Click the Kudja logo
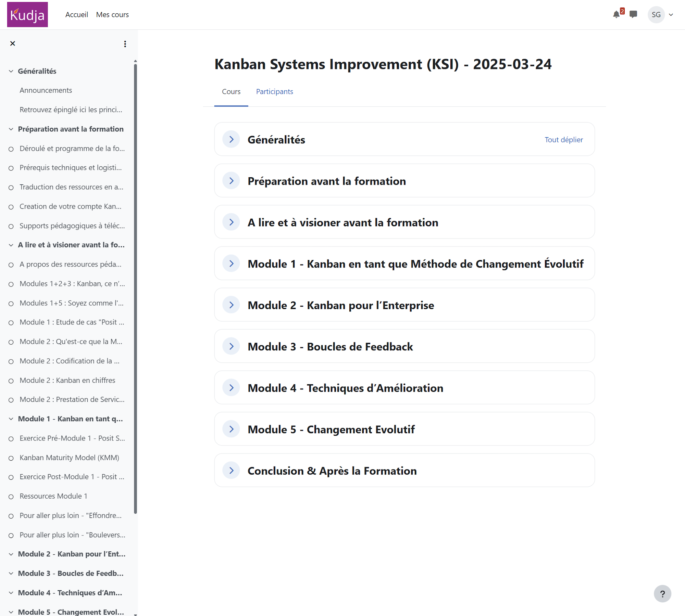The height and width of the screenshot is (616, 685). 27,15
